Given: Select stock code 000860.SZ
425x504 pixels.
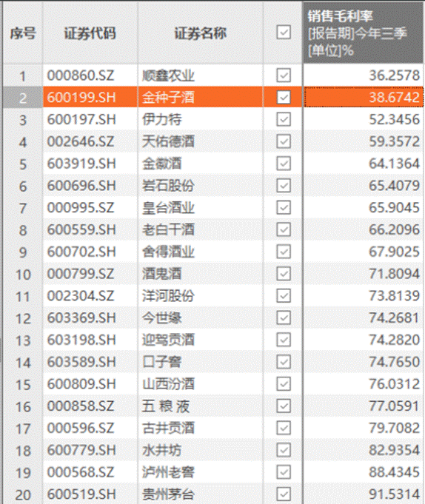Looking at the screenshot, I should pos(81,75).
